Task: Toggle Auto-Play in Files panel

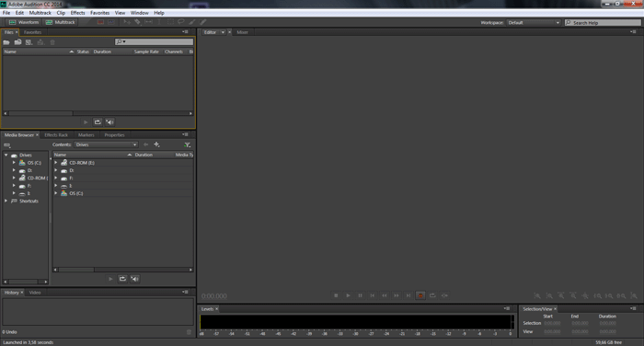Action: tap(109, 122)
